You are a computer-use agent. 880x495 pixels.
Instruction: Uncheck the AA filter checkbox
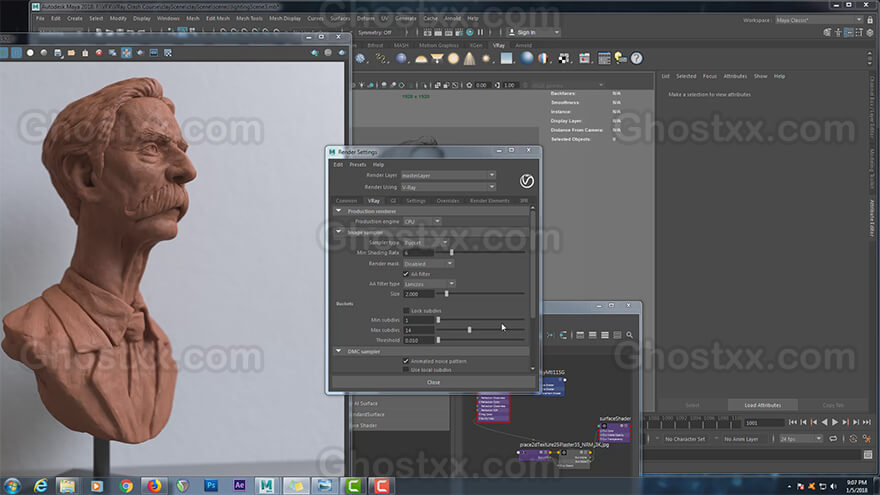pyautogui.click(x=406, y=274)
